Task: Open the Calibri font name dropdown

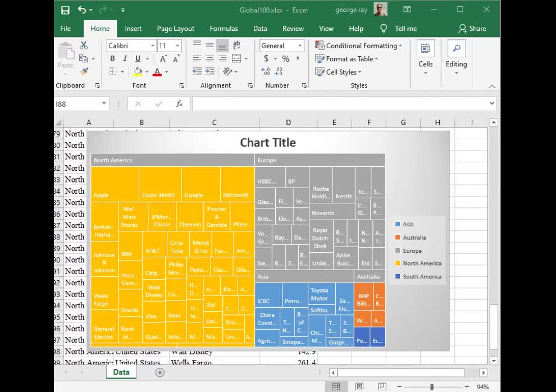Action: pyautogui.click(x=153, y=45)
